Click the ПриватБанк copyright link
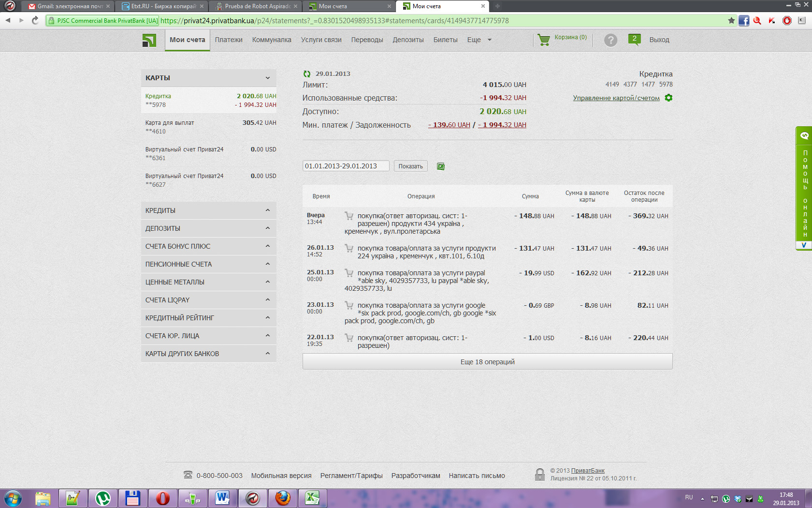Viewport: 812px width, 508px height. pos(588,471)
